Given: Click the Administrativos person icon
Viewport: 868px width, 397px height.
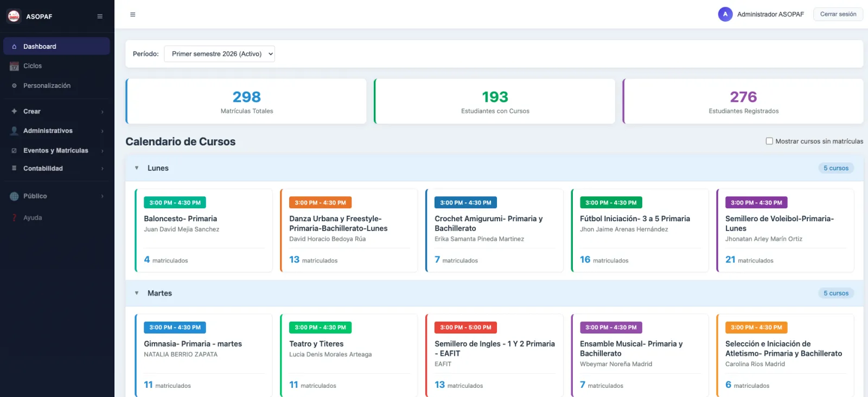Looking at the screenshot, I should pos(14,131).
